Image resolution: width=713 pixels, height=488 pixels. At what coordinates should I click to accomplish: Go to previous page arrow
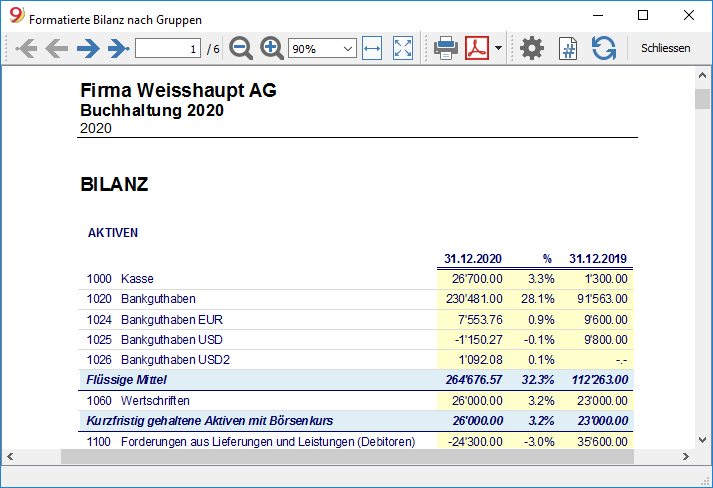(x=57, y=48)
